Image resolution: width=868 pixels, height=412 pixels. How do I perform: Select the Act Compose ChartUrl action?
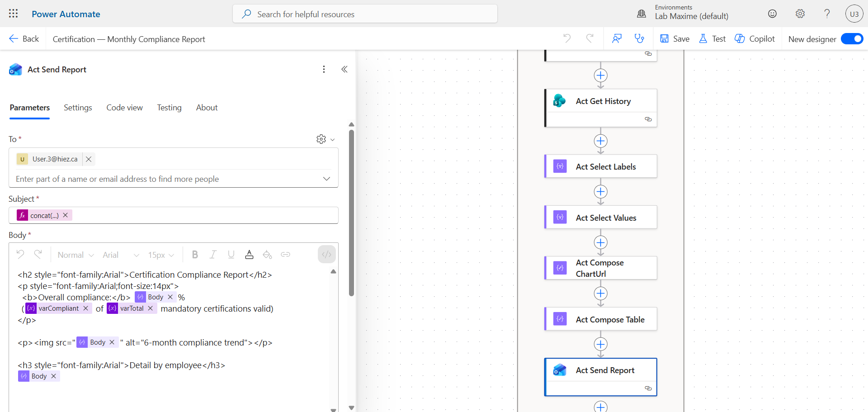pyautogui.click(x=601, y=268)
